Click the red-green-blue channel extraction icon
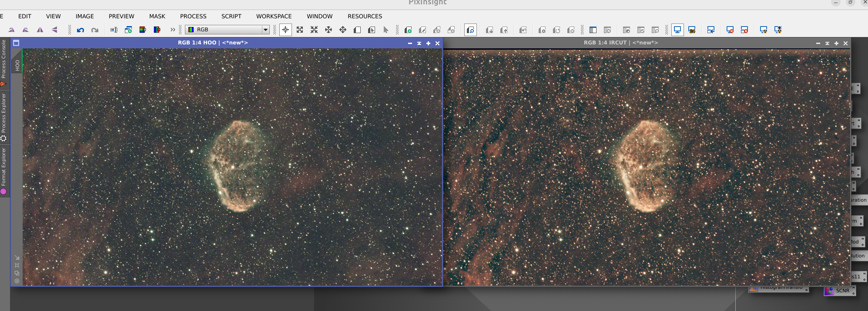The image size is (868, 311). (143, 30)
